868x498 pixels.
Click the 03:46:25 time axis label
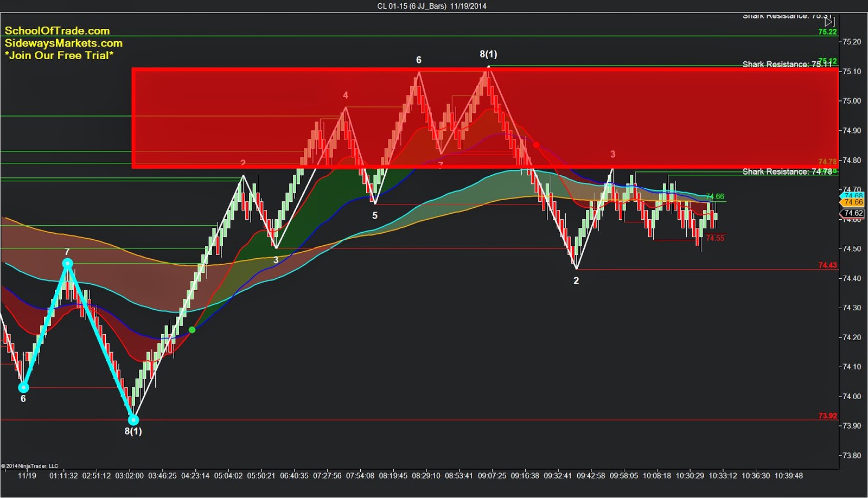click(x=162, y=476)
